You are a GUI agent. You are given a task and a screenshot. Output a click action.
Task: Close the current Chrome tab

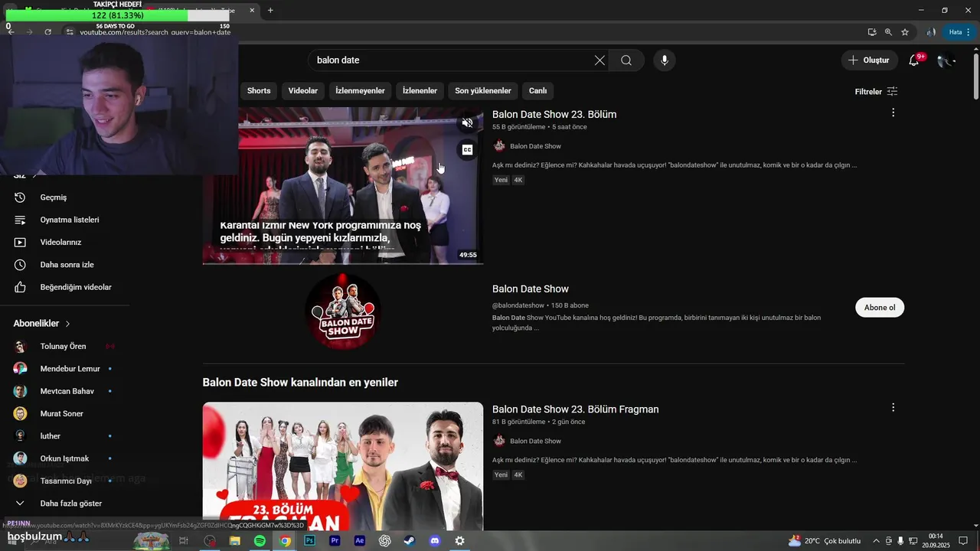pyautogui.click(x=252, y=11)
